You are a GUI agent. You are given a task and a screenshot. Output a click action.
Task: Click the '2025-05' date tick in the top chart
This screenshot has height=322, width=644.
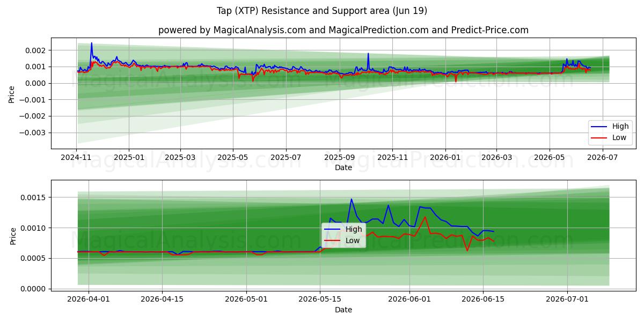232,158
